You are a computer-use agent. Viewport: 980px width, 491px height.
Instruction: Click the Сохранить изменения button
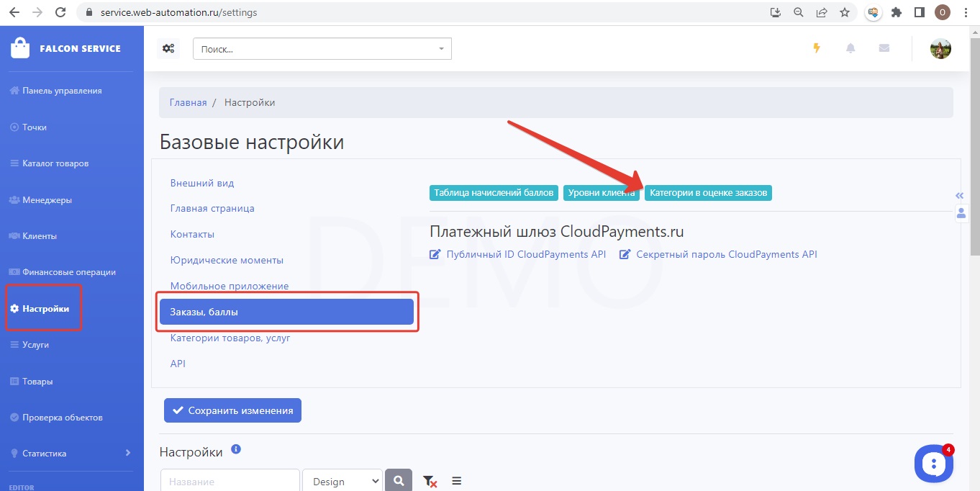pyautogui.click(x=232, y=410)
